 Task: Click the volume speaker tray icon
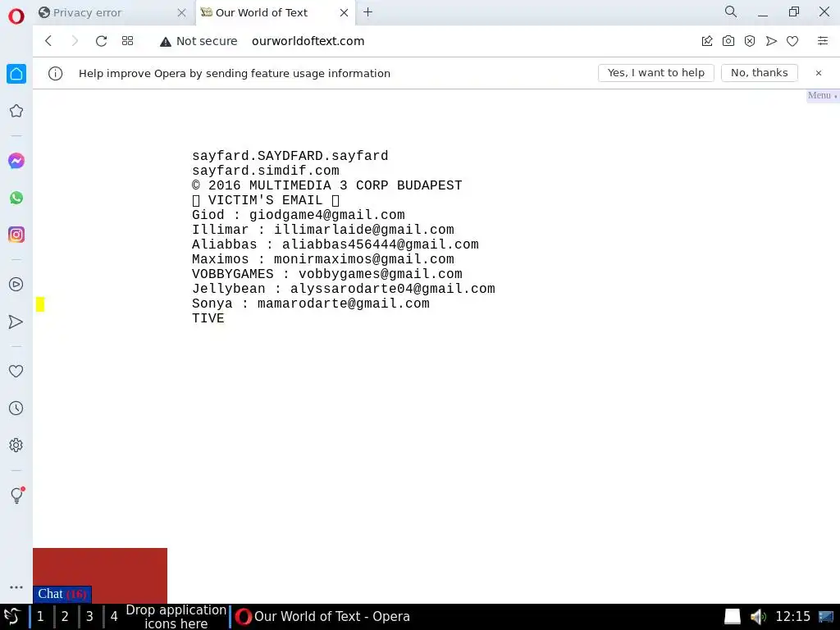(758, 617)
